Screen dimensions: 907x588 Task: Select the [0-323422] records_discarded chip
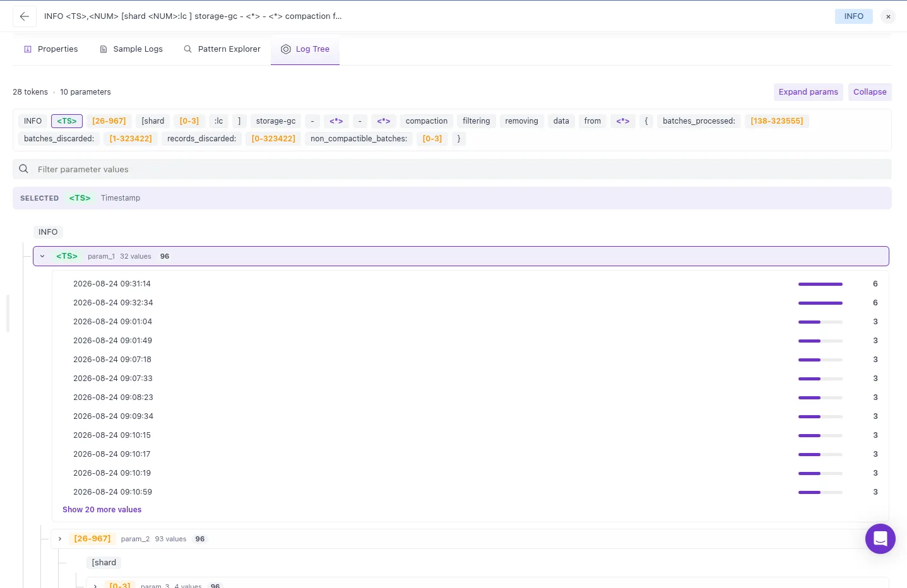point(273,139)
